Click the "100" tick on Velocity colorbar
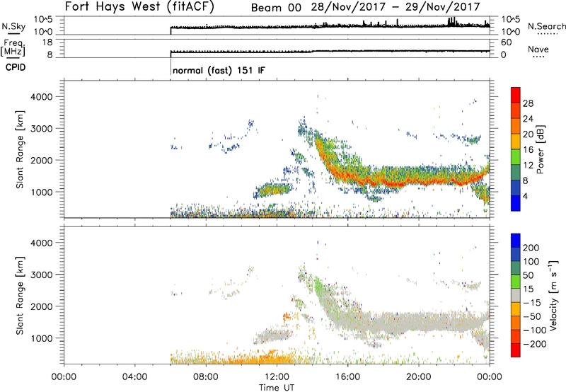566x392 pixels. click(x=531, y=262)
